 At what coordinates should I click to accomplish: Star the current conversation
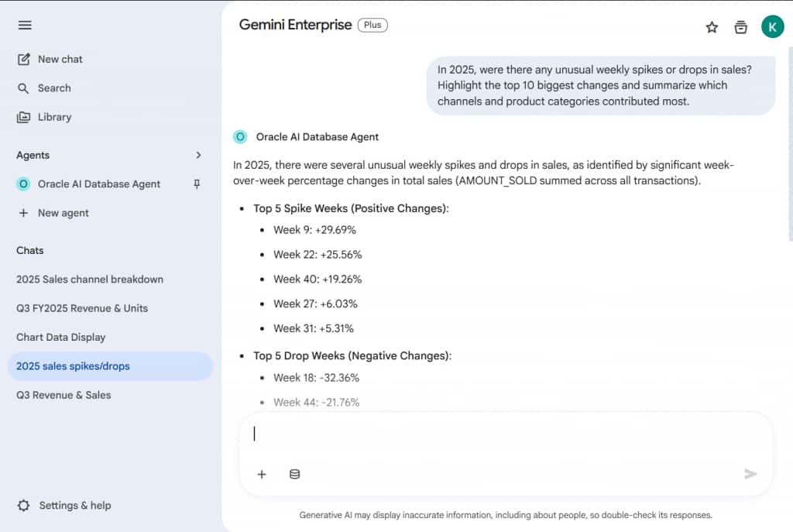tap(712, 26)
